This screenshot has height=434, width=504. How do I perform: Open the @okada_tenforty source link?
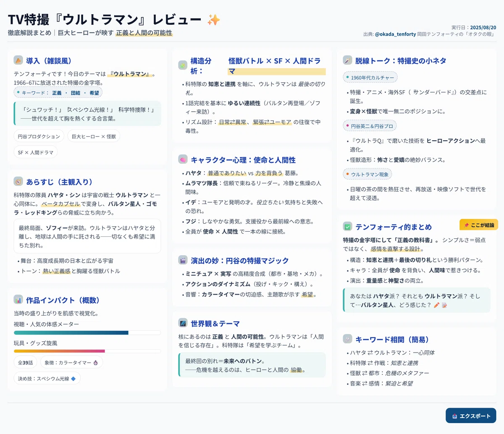point(395,34)
